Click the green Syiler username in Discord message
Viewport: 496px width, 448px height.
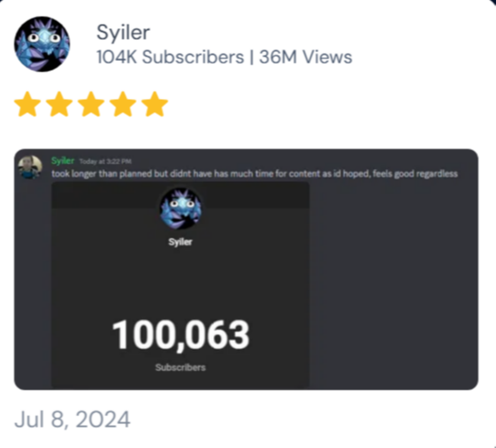(x=63, y=161)
